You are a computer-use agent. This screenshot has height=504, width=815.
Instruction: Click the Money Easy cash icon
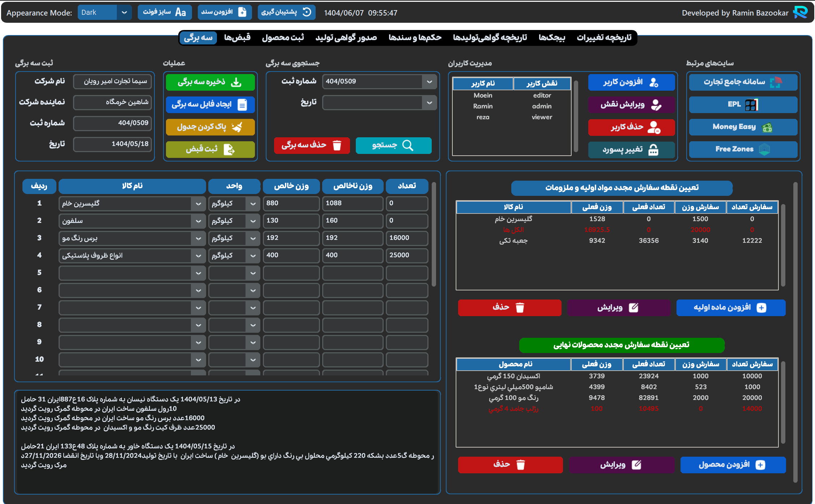click(767, 127)
